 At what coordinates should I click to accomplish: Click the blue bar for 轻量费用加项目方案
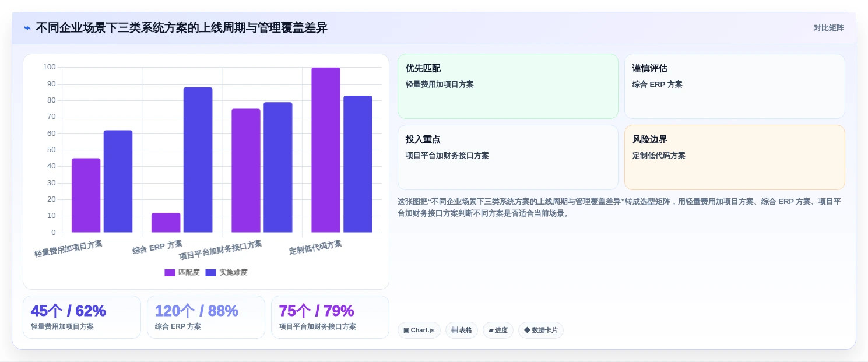coord(118,181)
